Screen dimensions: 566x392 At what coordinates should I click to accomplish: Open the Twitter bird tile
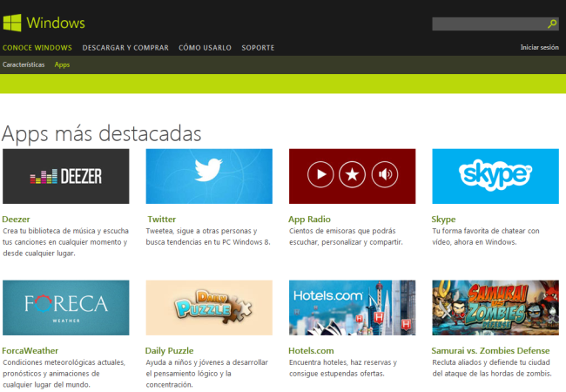tap(209, 176)
